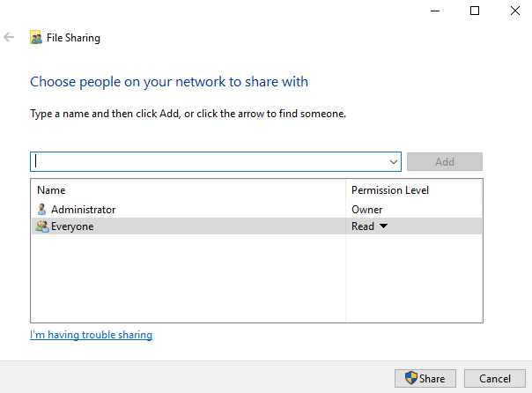Click the Owner permission for Administrator
The width and height of the screenshot is (532, 393).
tap(366, 210)
